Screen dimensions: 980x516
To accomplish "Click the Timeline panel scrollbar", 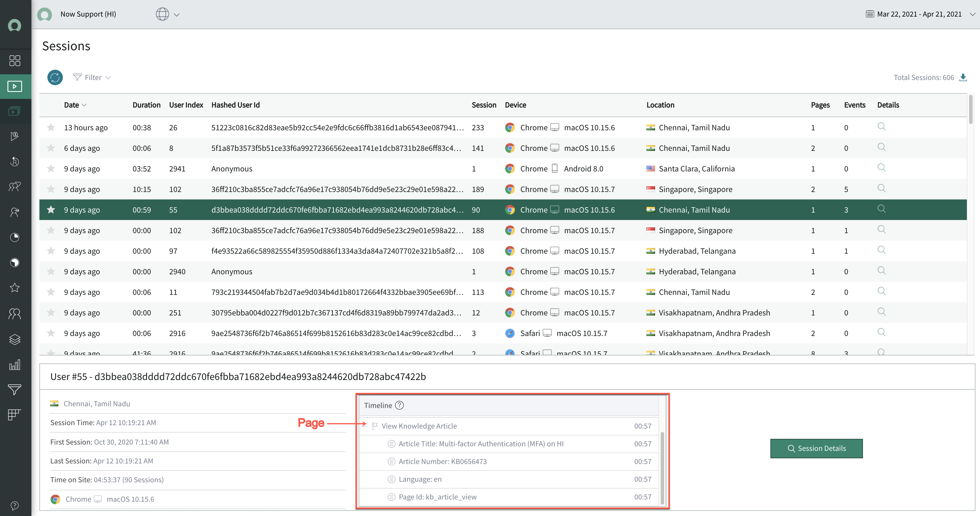I will pyautogui.click(x=662, y=468).
